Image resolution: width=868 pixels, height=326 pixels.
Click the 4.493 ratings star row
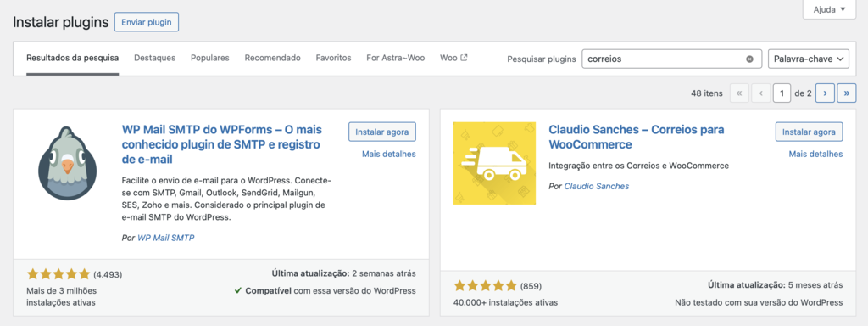pos(58,274)
